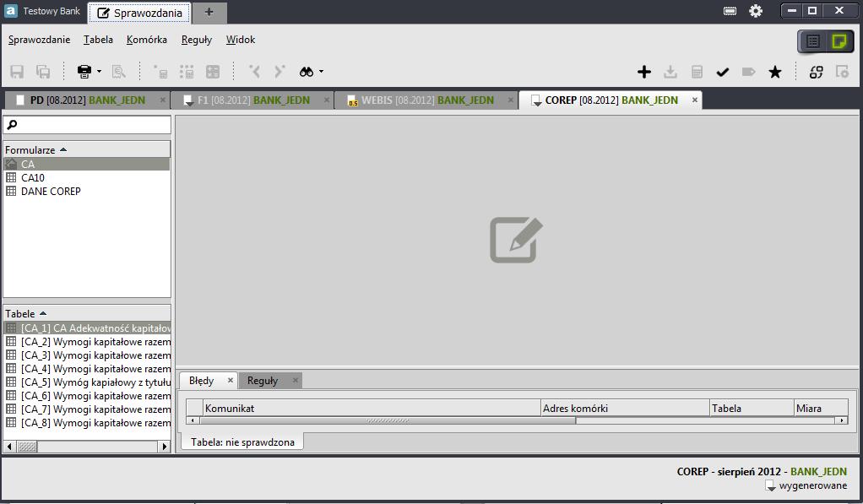Open the Widok menu
Viewport: 863px width, 504px height.
[241, 40]
